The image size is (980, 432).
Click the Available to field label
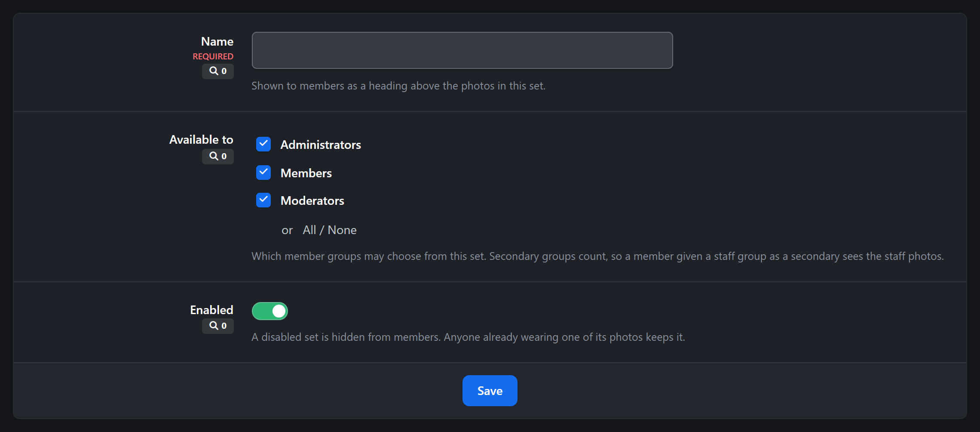(x=201, y=140)
